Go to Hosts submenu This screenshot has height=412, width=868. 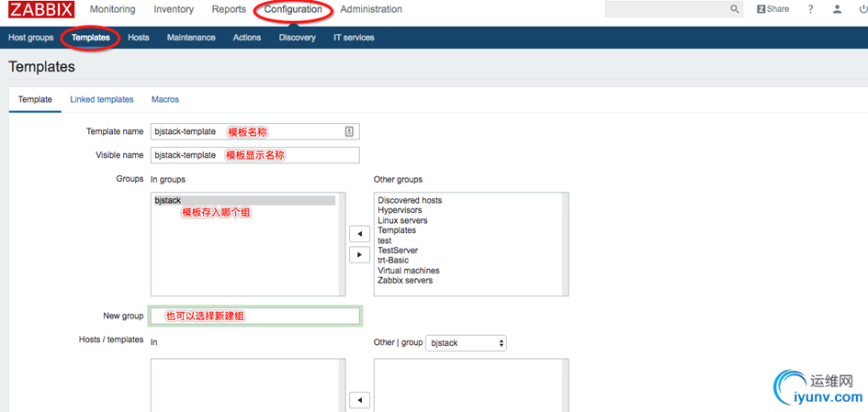139,38
